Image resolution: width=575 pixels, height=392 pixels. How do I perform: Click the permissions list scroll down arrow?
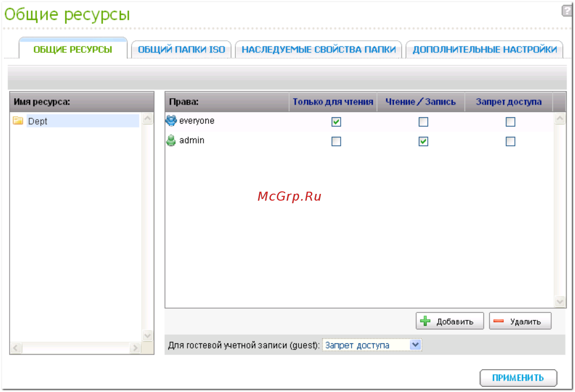coord(560,302)
